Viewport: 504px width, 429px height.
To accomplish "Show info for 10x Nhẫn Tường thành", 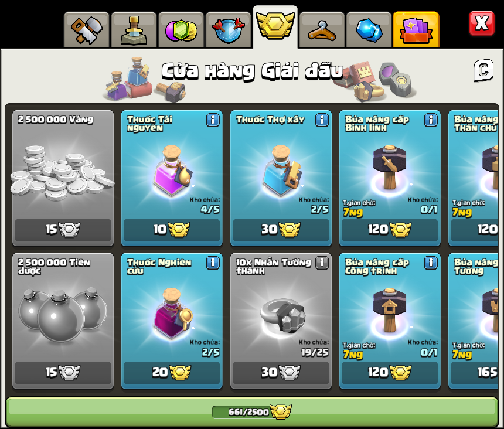I will point(322,263).
